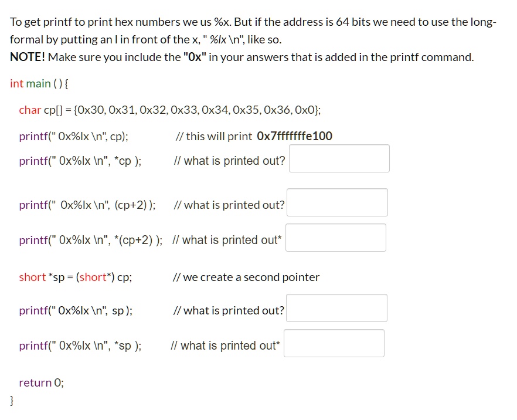Click the bold NOTE! label

[28, 57]
